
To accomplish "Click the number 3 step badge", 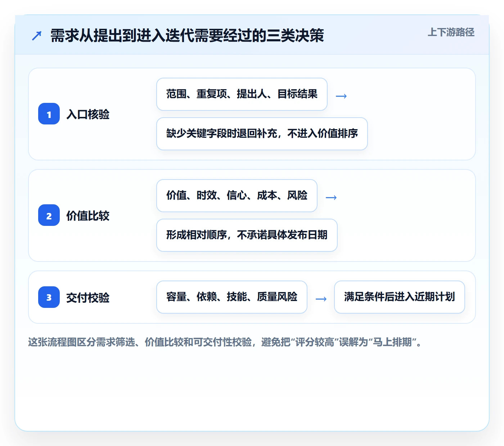I will tap(49, 297).
